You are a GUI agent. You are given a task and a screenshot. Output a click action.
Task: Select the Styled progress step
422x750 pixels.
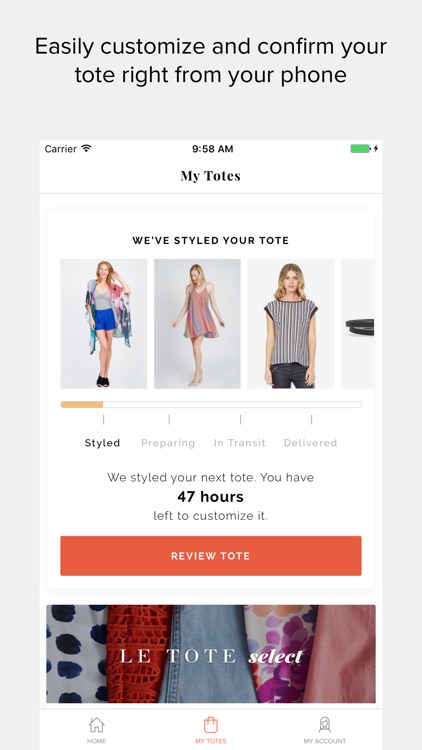coord(102,443)
